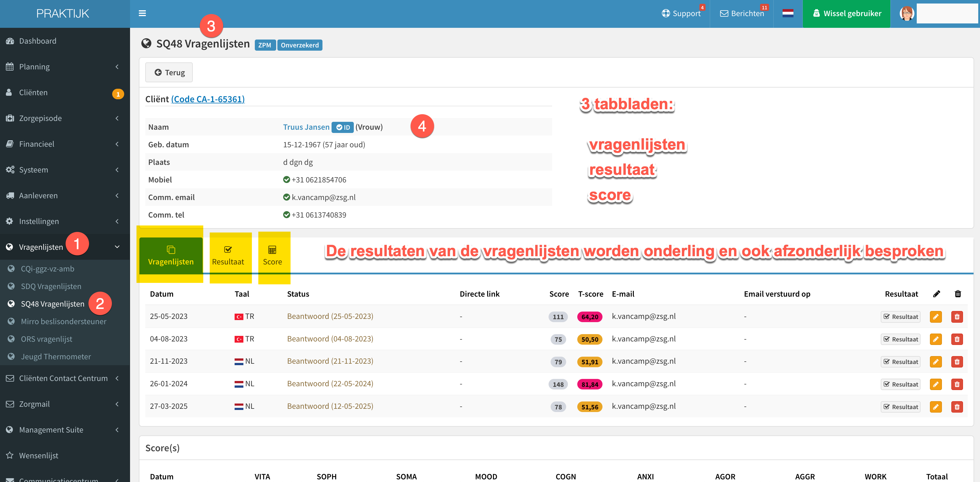
Task: Open Berichten messages inbox
Action: [x=742, y=13]
